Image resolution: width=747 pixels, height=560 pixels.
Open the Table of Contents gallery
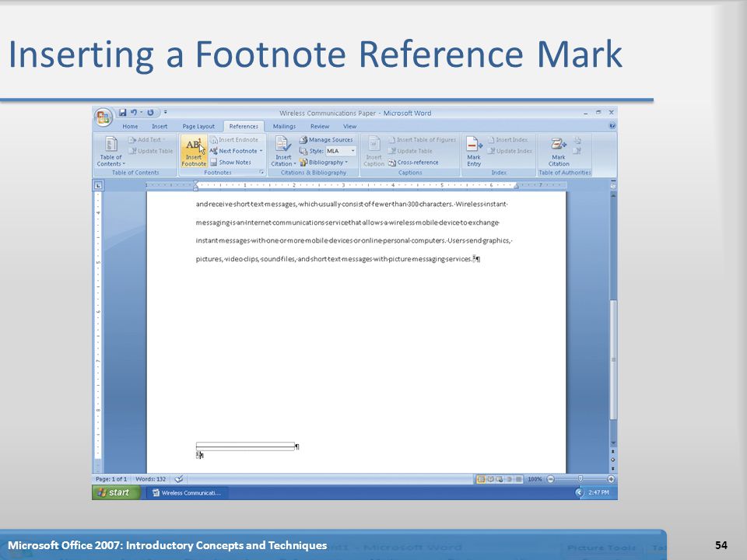click(110, 152)
